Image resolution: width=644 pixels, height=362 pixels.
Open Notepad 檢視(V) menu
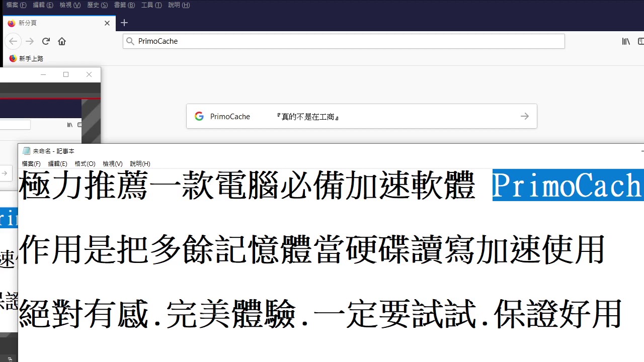pos(112,164)
